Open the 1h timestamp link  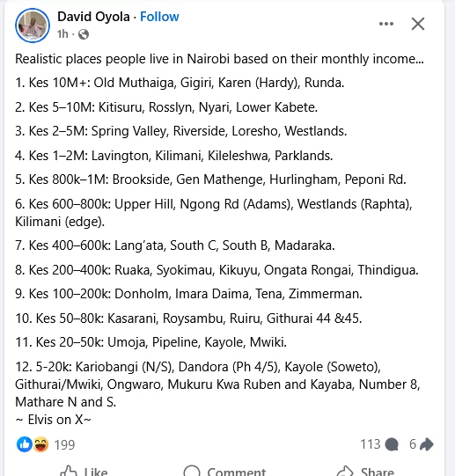pyautogui.click(x=62, y=34)
